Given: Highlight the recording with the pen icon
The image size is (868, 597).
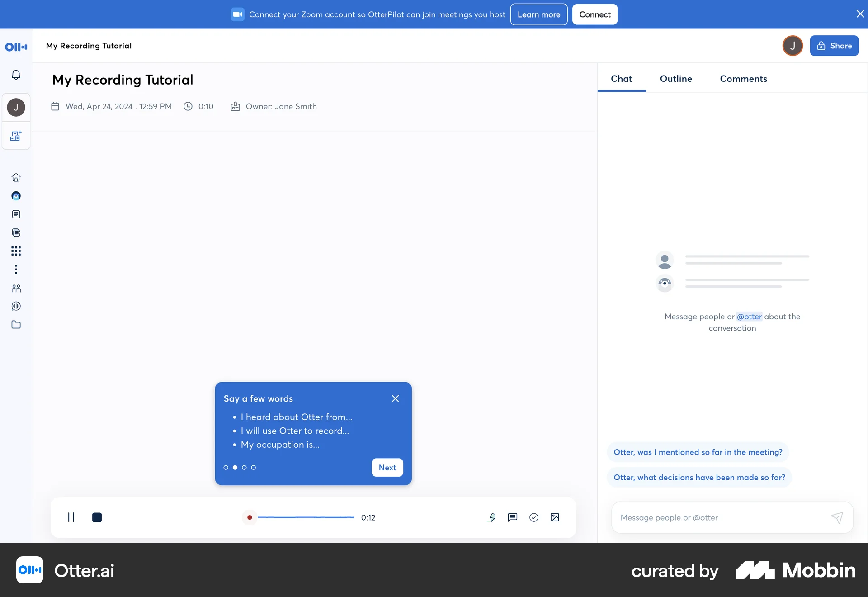Looking at the screenshot, I should (x=492, y=517).
